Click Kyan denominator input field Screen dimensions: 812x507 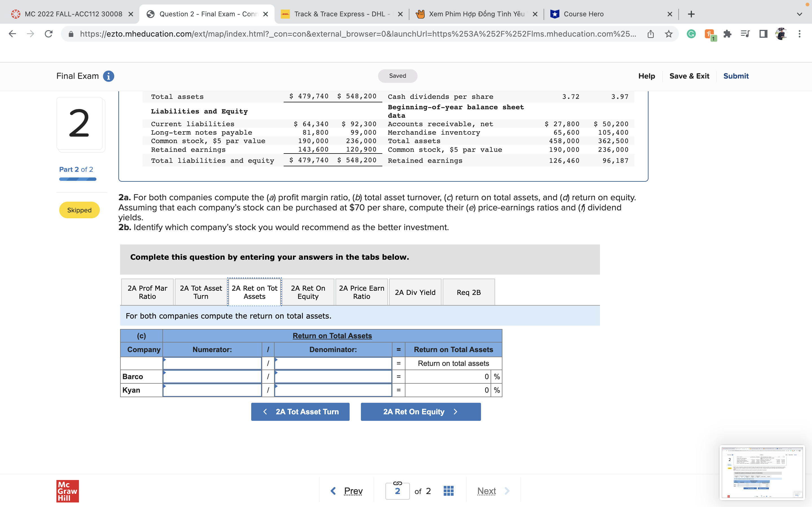pyautogui.click(x=333, y=390)
